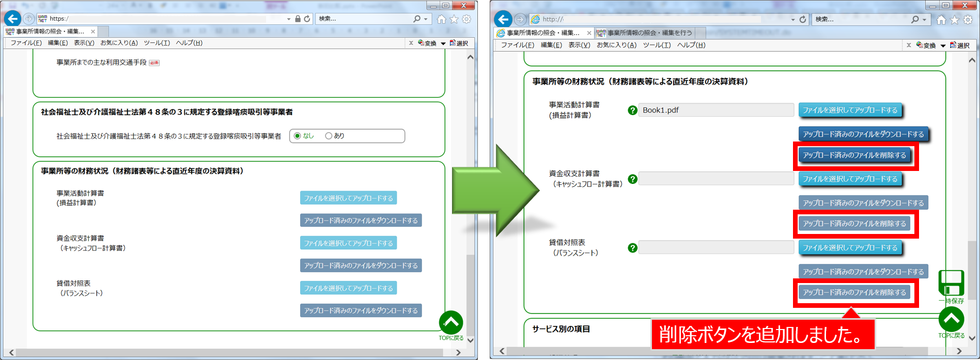Click left browser forward arrow button
This screenshot has width=980, height=360.
point(29,19)
